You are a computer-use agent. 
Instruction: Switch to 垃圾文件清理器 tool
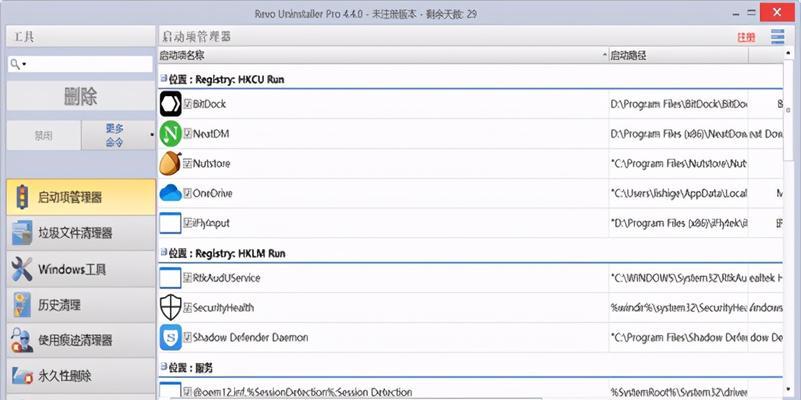(x=81, y=233)
